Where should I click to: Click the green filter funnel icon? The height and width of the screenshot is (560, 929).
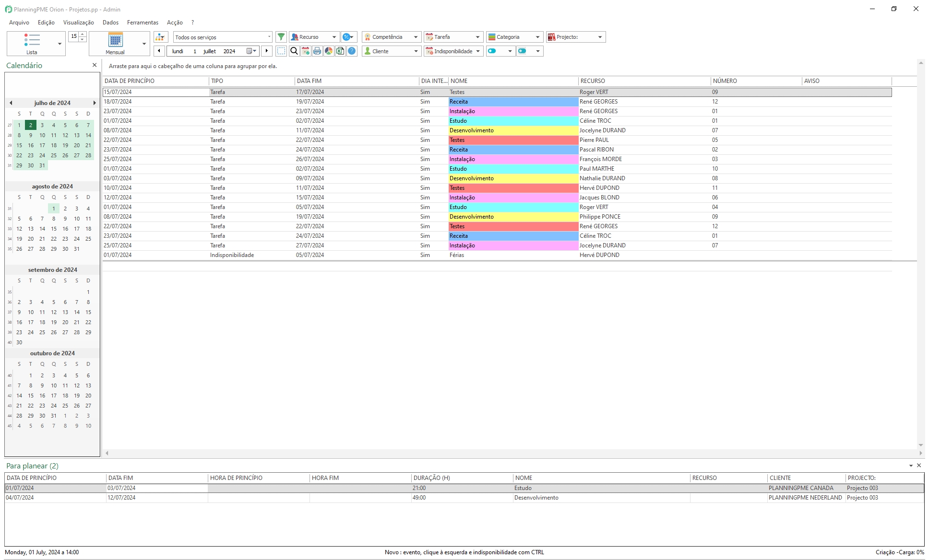click(281, 37)
